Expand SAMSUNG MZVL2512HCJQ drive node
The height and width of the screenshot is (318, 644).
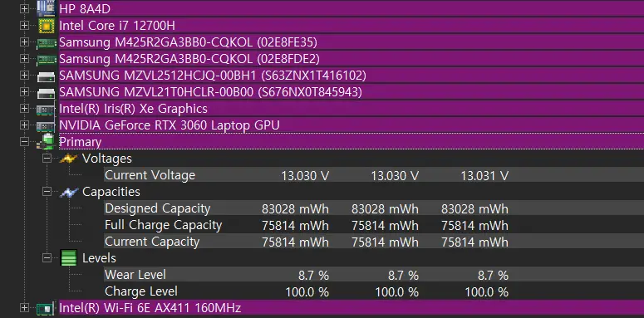pos(24,75)
